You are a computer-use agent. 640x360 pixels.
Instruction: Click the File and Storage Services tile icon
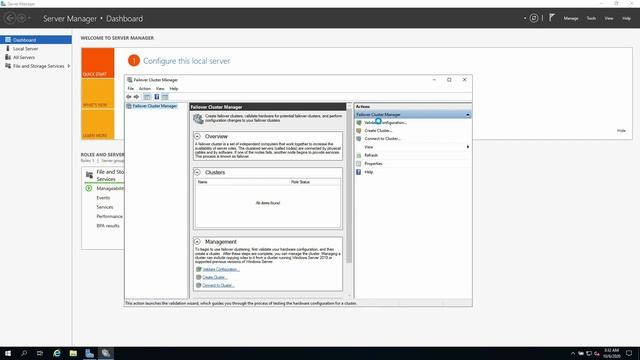(89, 175)
